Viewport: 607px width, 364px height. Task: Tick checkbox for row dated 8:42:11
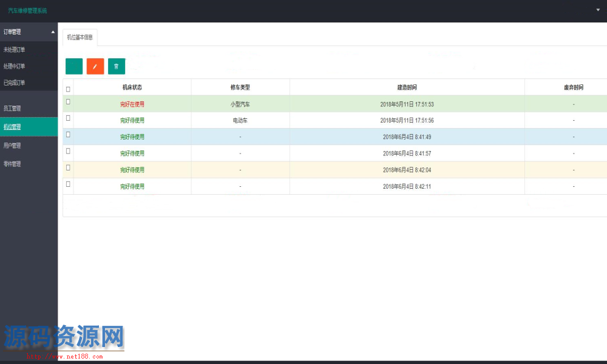tap(68, 184)
